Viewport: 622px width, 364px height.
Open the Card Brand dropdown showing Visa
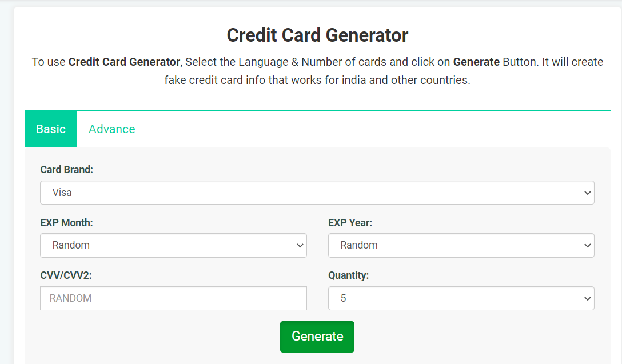[317, 193]
